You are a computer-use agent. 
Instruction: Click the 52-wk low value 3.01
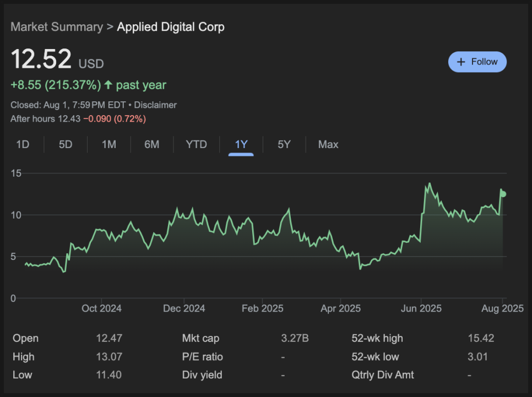click(x=477, y=357)
